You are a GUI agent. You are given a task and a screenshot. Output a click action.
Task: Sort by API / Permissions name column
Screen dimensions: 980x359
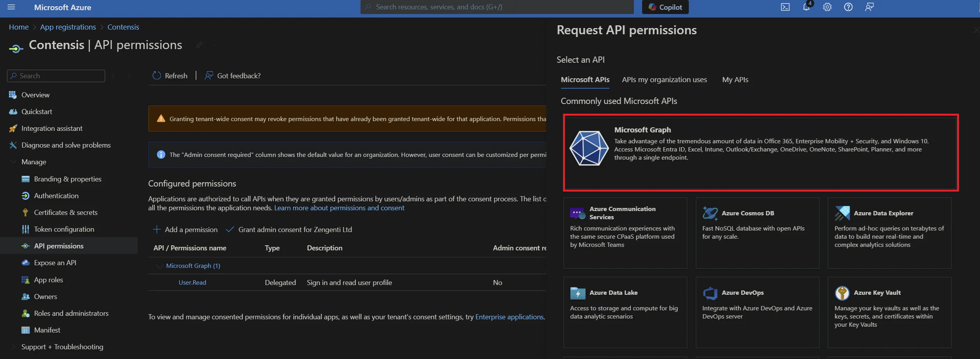pyautogui.click(x=190, y=248)
